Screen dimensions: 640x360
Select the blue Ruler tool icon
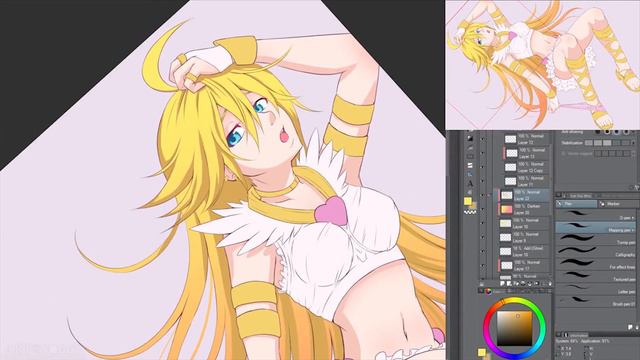470,174
